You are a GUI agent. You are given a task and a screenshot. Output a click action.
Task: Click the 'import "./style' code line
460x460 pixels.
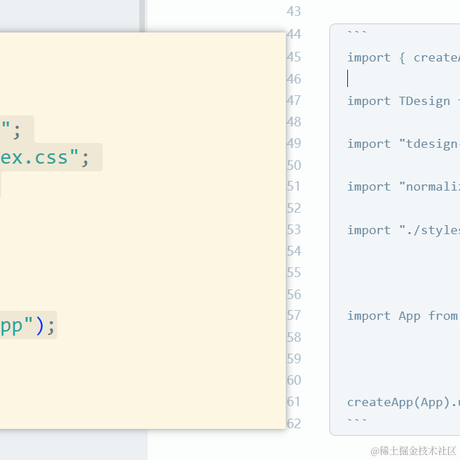[403, 230]
